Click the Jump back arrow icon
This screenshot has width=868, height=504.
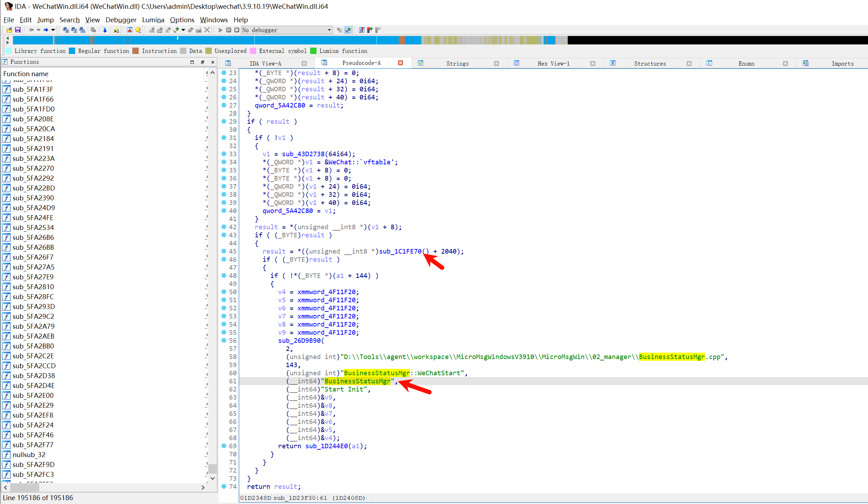31,30
